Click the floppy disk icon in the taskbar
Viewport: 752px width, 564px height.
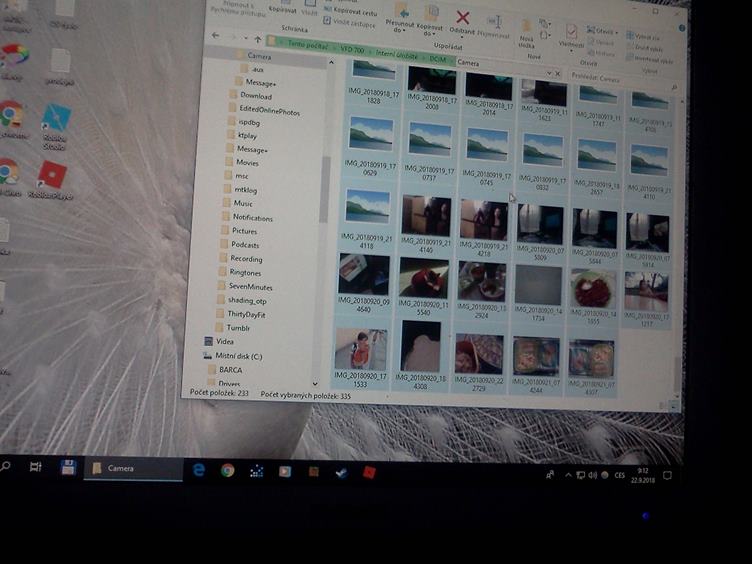(68, 467)
